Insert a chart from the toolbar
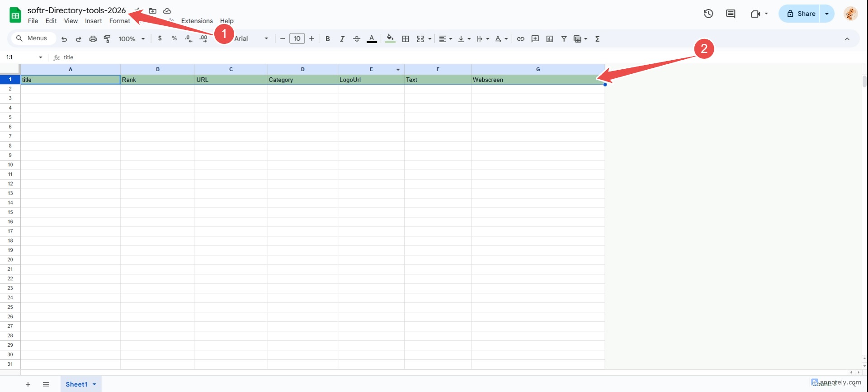The image size is (868, 392). tap(549, 39)
